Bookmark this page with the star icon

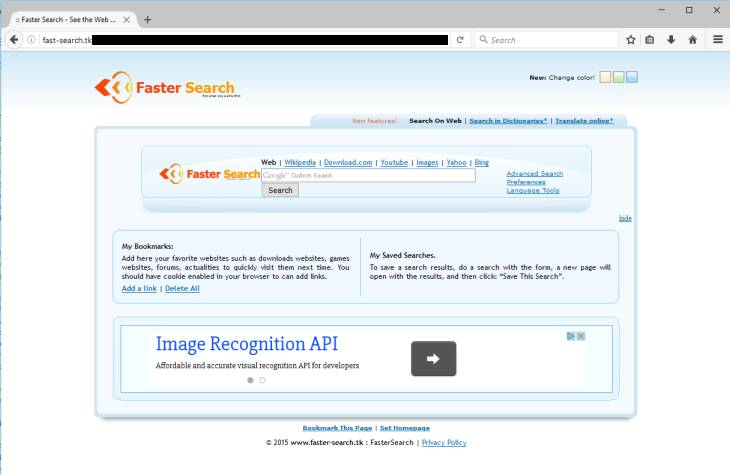click(631, 40)
